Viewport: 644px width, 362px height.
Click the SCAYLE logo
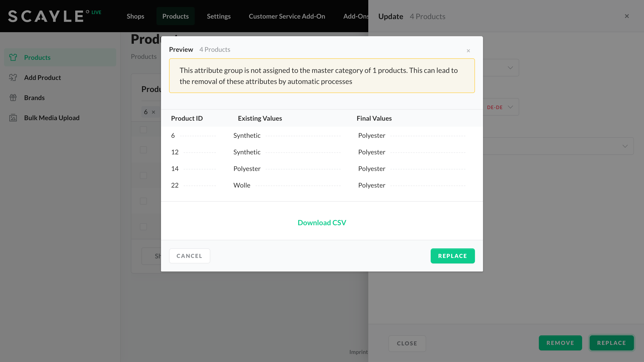click(x=46, y=16)
